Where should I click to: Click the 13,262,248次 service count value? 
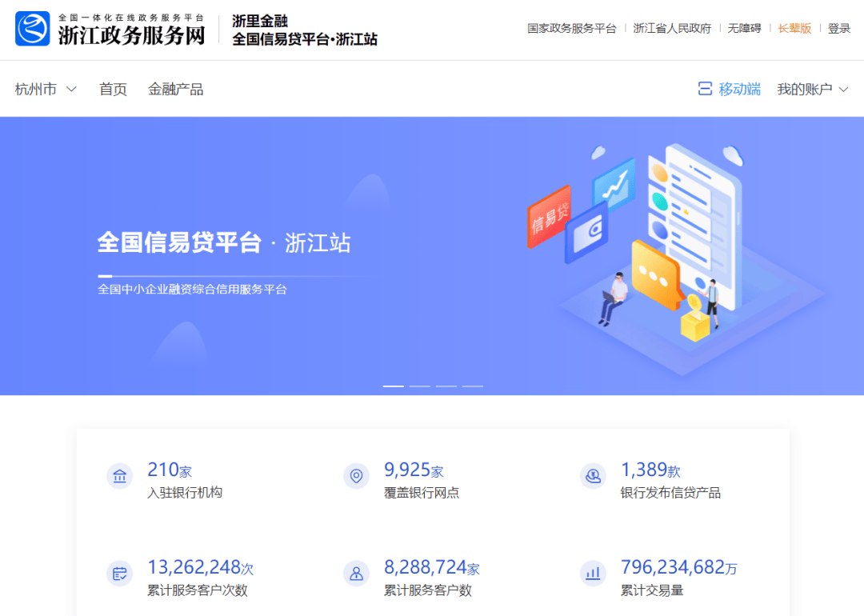pyautogui.click(x=201, y=567)
